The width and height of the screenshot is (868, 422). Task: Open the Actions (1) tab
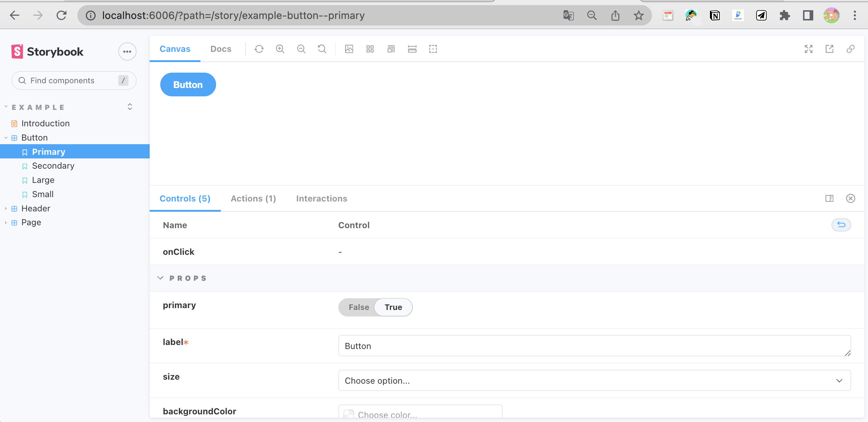pyautogui.click(x=253, y=199)
